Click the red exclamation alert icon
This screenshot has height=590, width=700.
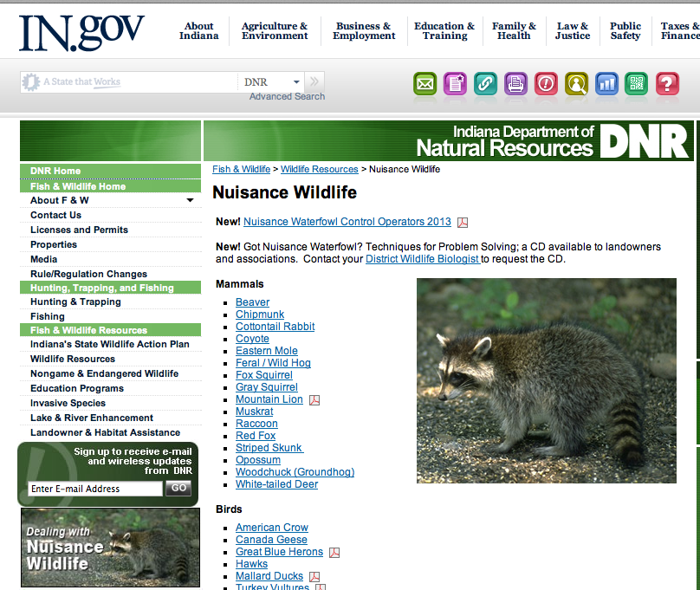coord(546,84)
